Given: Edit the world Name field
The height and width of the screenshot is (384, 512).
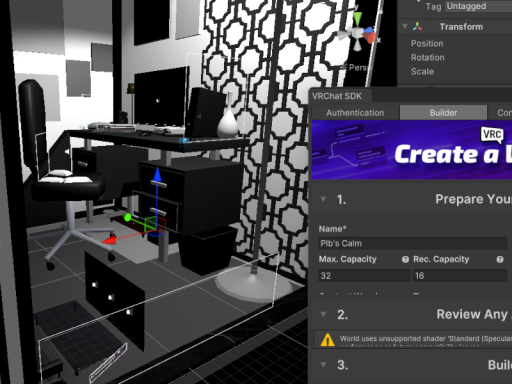Looking at the screenshot, I should (413, 243).
